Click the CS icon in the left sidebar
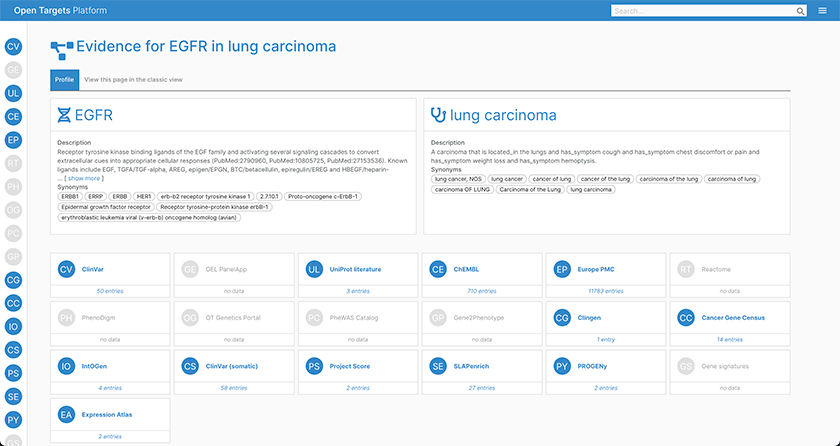Image resolution: width=840 pixels, height=446 pixels. click(x=13, y=350)
